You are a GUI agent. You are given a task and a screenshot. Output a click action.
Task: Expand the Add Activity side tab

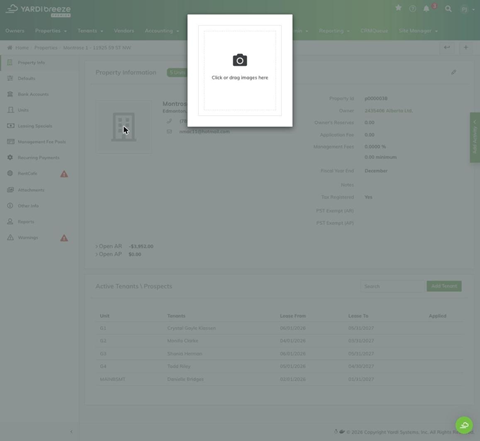(475, 137)
